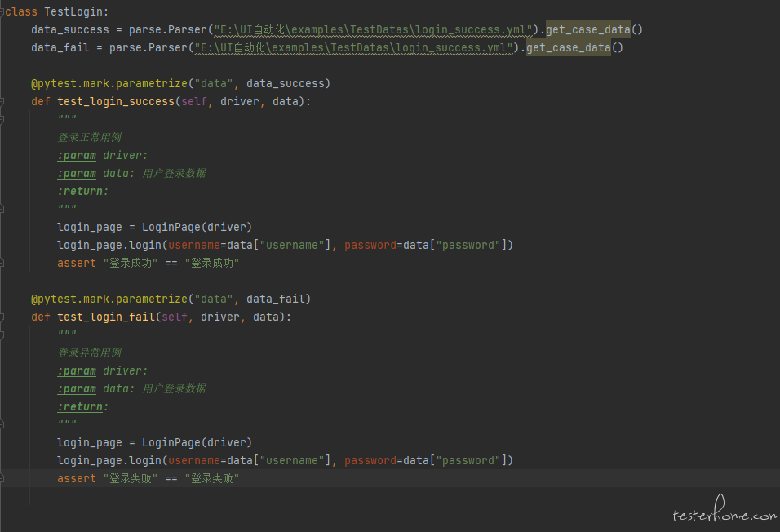The image size is (780, 532).
Task: Click self parameter of test_login_fail
Action: pos(175,317)
